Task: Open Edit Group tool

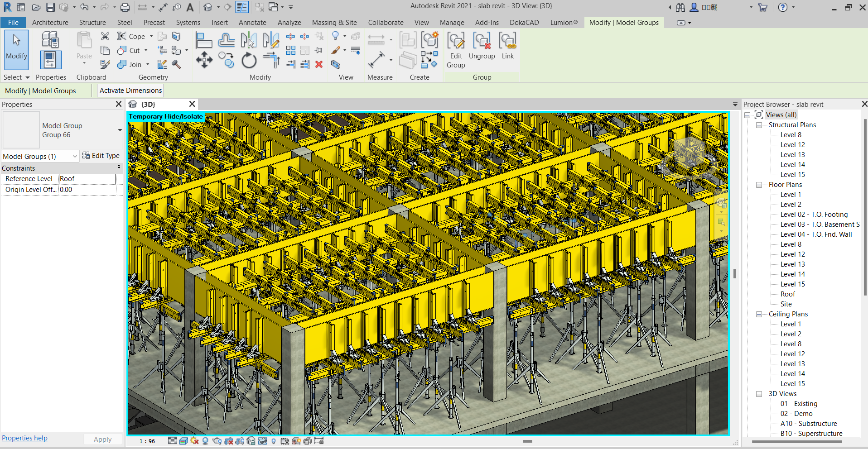Action: [x=456, y=46]
